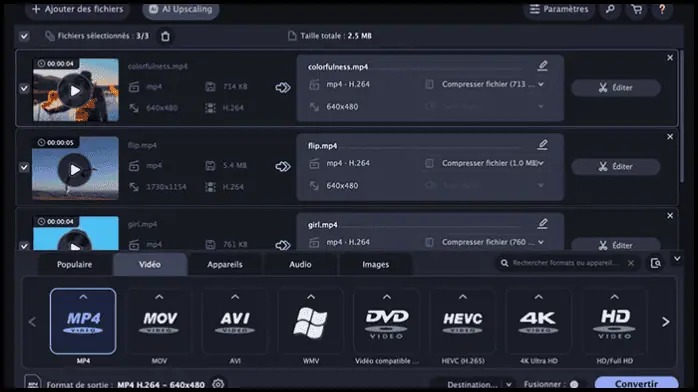This screenshot has height=392, width=698.
Task: Uncheck the colorfulness.mp4 file checkbox
Action: click(24, 89)
